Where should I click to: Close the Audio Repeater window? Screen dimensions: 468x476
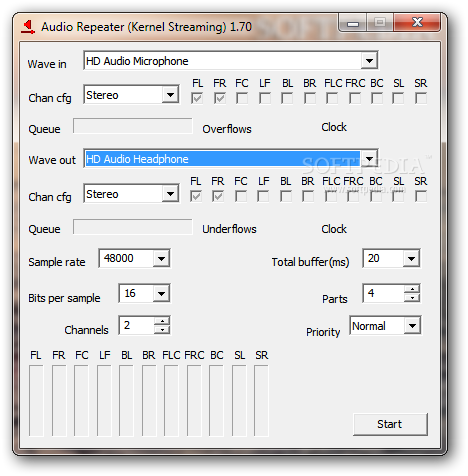(417, 22)
